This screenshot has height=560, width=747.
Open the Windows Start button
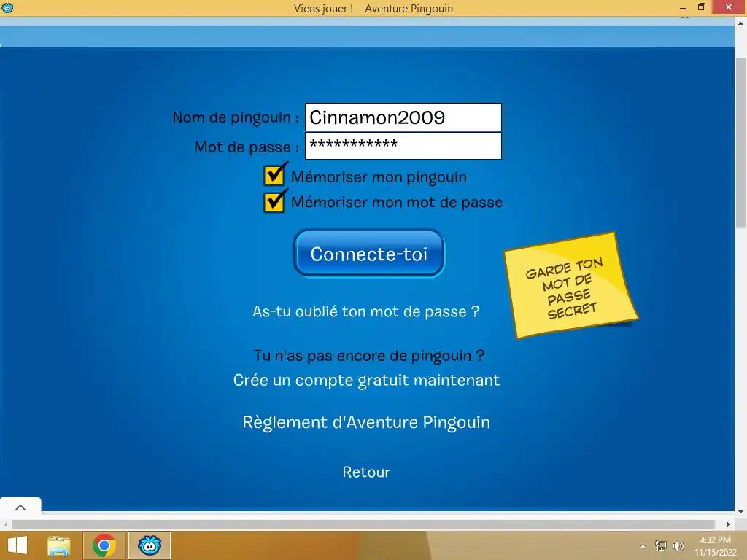click(x=18, y=545)
